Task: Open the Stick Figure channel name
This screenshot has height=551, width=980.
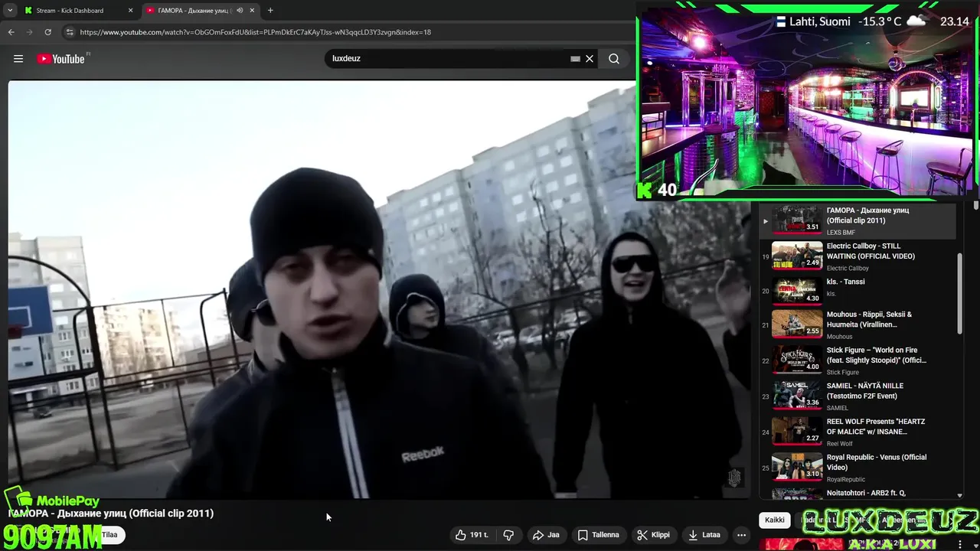Action: pyautogui.click(x=843, y=373)
